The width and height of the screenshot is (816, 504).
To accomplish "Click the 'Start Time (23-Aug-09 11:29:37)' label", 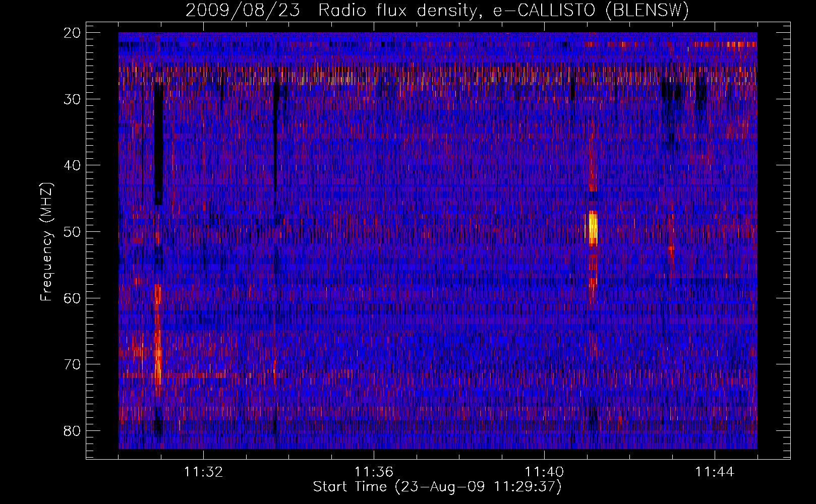I will point(437,487).
